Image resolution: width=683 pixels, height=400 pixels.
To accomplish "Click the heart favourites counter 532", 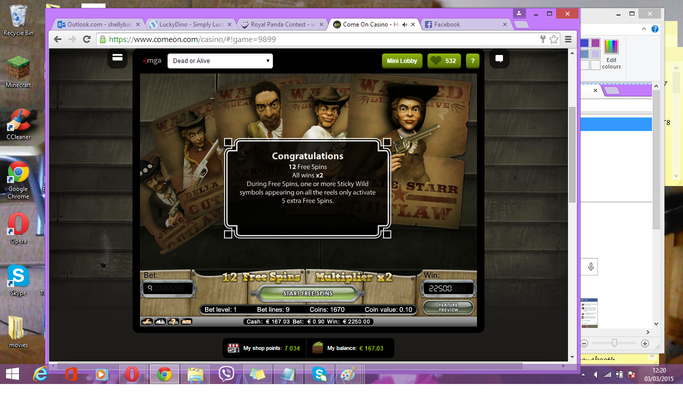I will click(444, 61).
